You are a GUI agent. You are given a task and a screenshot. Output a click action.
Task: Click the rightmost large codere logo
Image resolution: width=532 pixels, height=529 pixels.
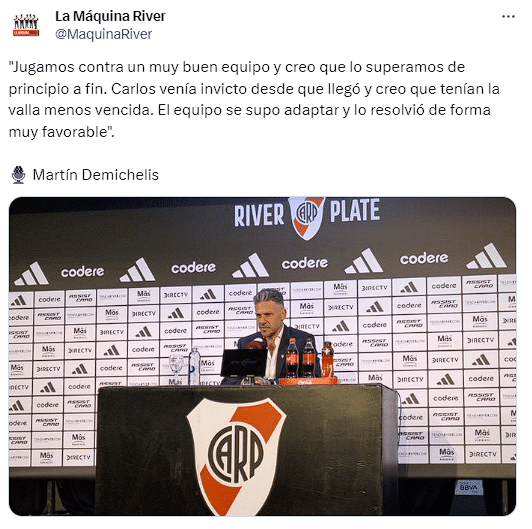[x=424, y=259]
